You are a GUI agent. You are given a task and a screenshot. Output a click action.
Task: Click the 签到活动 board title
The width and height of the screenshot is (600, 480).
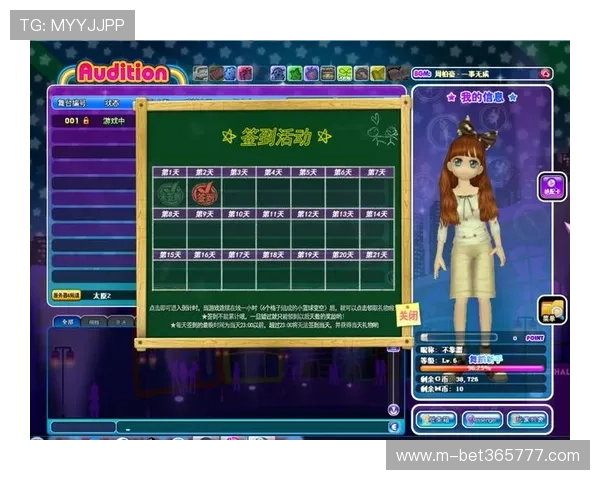276,137
